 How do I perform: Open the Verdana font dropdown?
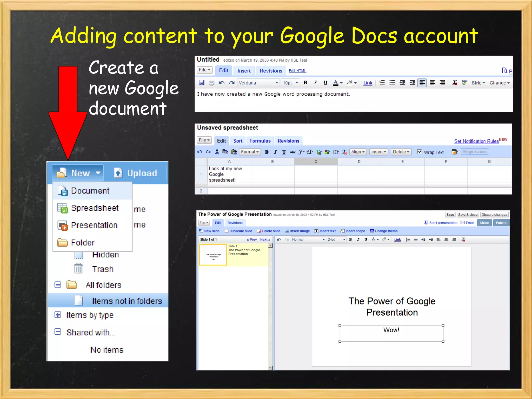[x=258, y=83]
